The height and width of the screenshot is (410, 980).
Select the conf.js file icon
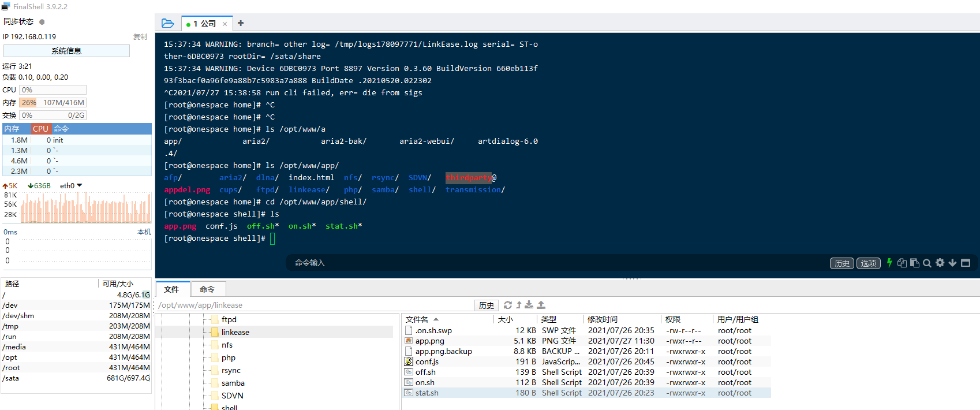[409, 361]
